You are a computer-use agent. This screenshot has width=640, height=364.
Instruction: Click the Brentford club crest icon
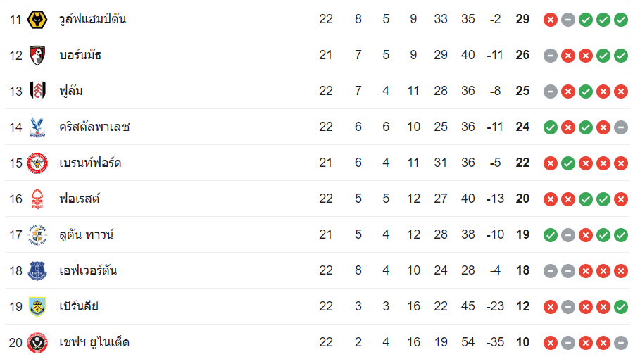[37, 163]
